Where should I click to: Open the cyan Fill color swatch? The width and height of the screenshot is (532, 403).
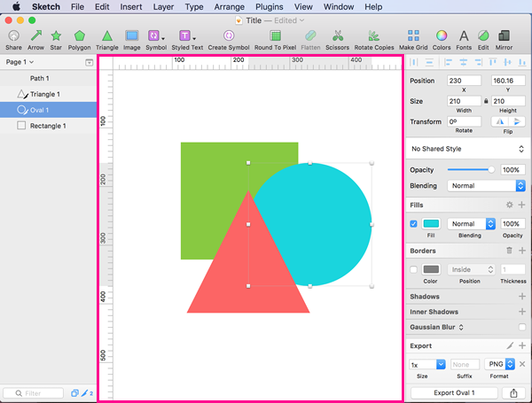tap(431, 224)
